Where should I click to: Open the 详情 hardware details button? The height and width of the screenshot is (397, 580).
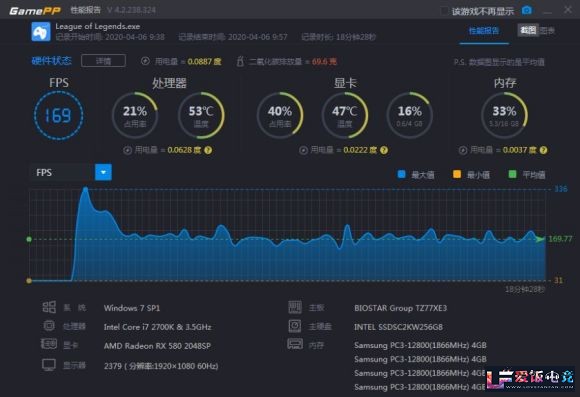tap(103, 61)
